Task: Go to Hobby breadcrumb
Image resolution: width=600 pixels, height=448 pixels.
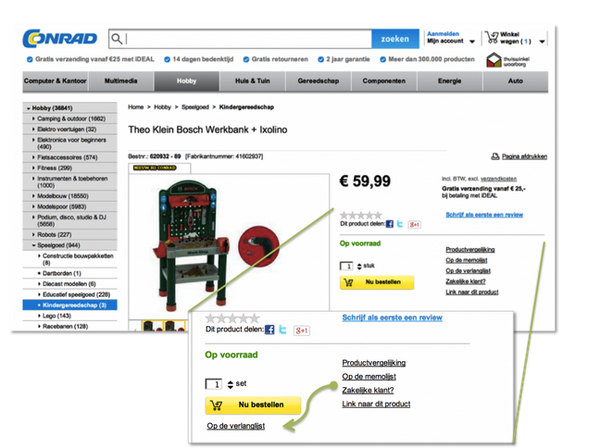Action: pos(162,107)
